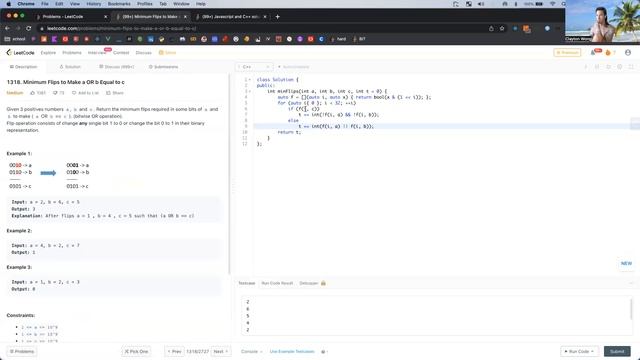Open a new browser tab with plus icon

pyautogui.click(x=278, y=17)
